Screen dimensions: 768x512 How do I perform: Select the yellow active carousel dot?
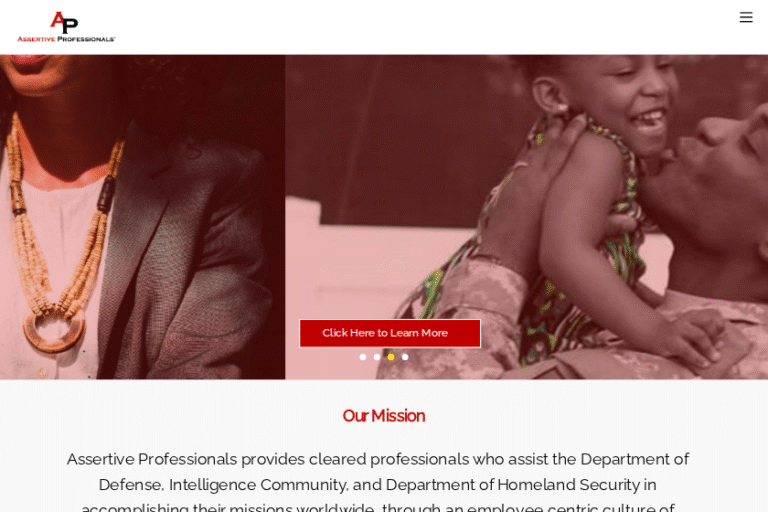[x=391, y=357]
